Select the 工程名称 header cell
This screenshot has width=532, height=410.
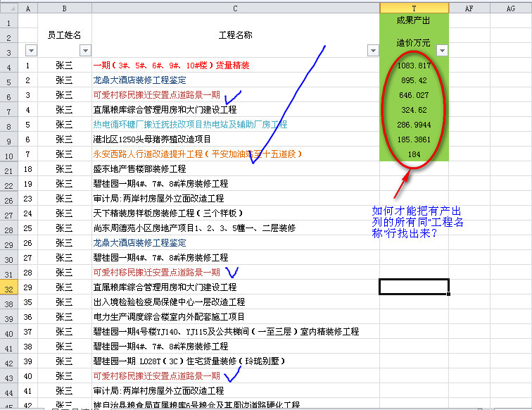click(235, 35)
